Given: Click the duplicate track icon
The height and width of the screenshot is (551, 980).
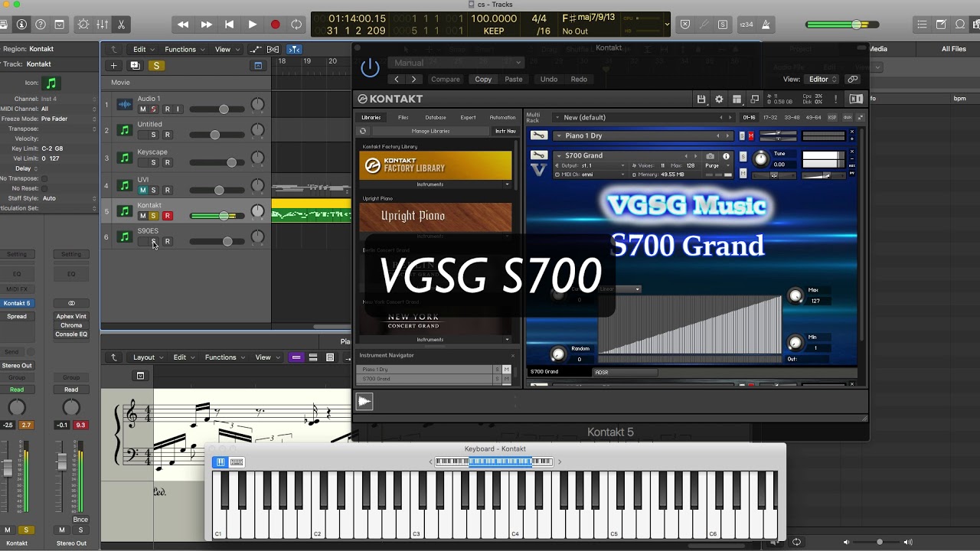Looking at the screenshot, I should tap(135, 66).
